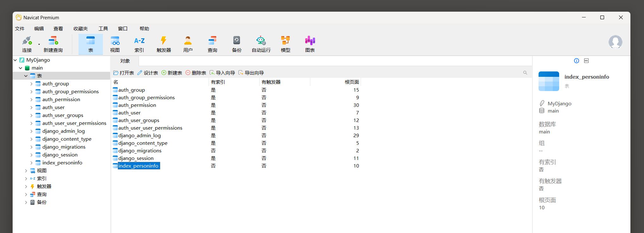
Task: Sort by the 名 column header
Action: point(160,82)
